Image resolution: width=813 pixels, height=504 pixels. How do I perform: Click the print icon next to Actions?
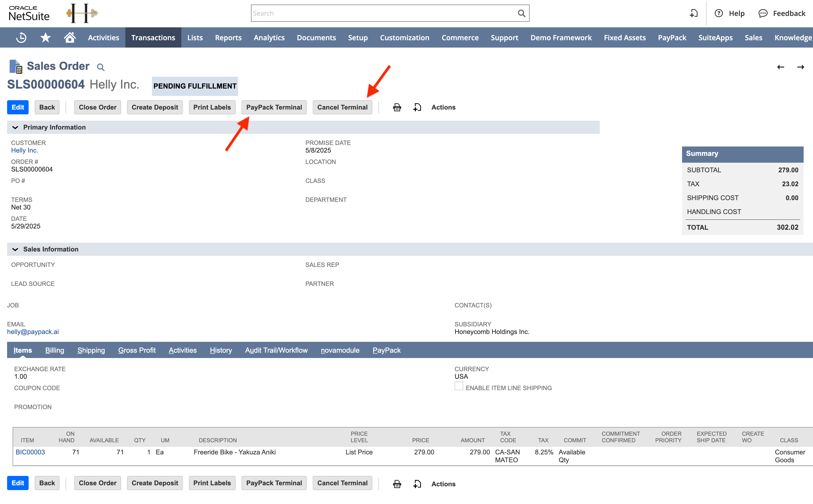coord(397,107)
